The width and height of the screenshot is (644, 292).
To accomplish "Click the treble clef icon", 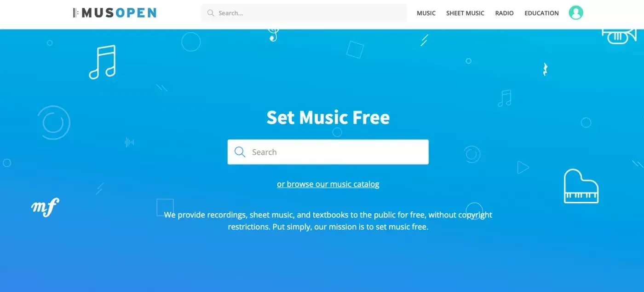I will pyautogui.click(x=274, y=35).
